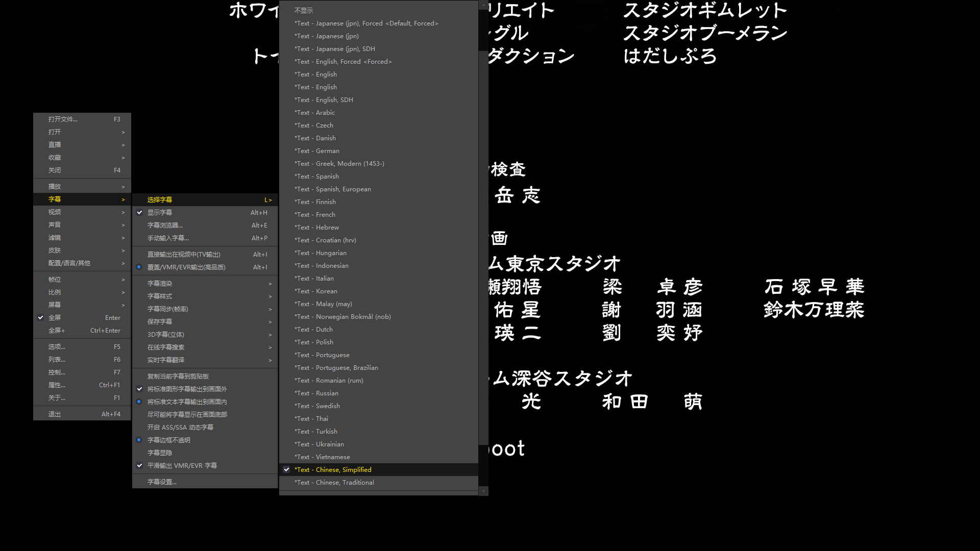Click subtitle list scrollbar down arrow
This screenshot has width=980, height=551.
click(483, 491)
